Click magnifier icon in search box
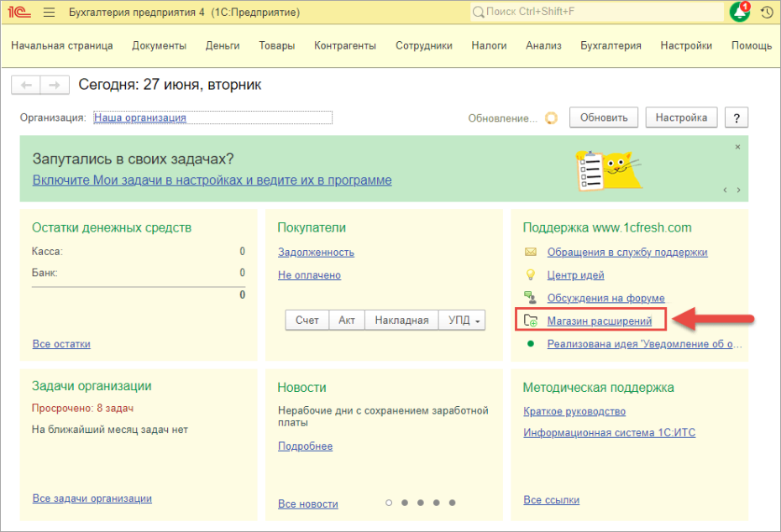This screenshot has width=781, height=532. (478, 12)
